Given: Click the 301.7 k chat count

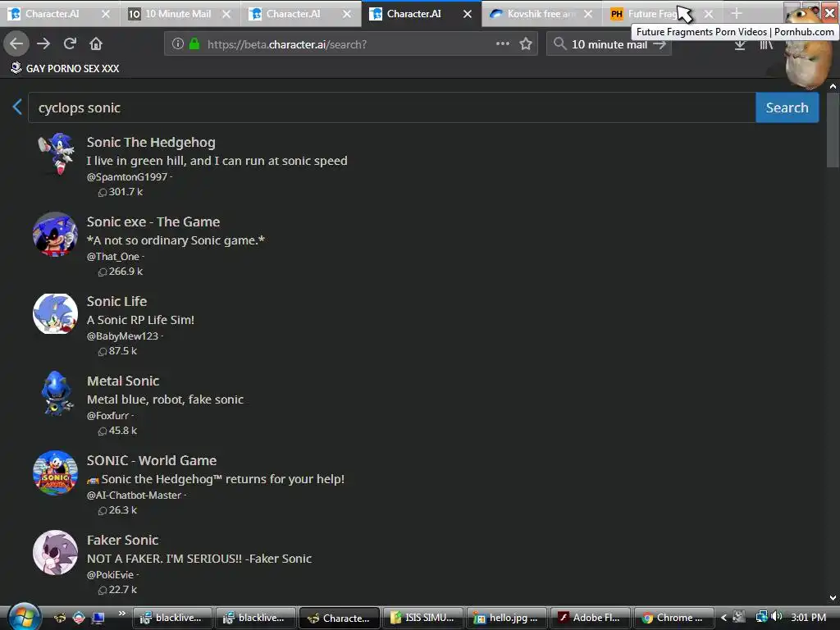Looking at the screenshot, I should (x=121, y=192).
